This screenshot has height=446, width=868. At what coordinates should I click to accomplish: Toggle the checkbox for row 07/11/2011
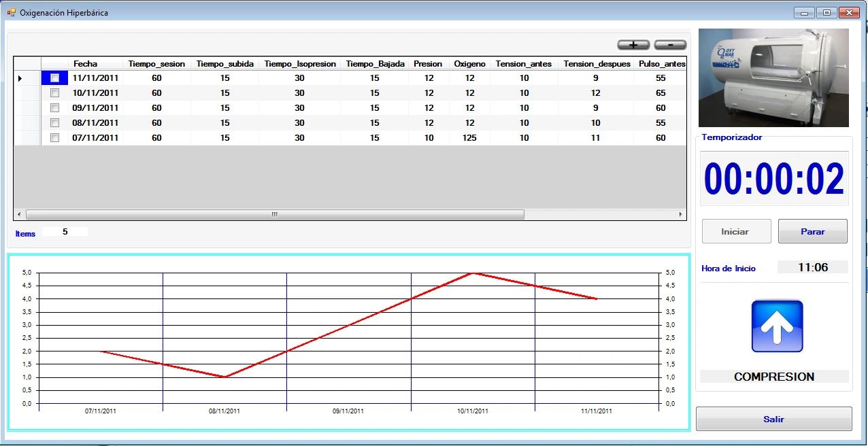54,138
